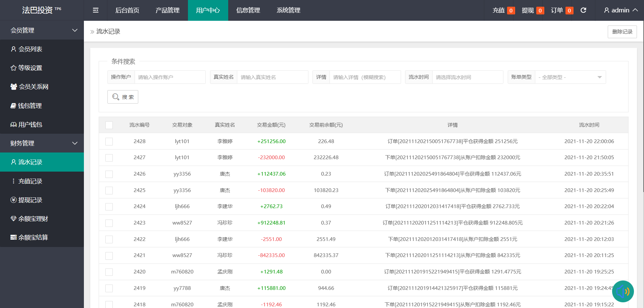Open 提现记录 with yen icon
Screen dimensions: 644x308
coord(14,200)
